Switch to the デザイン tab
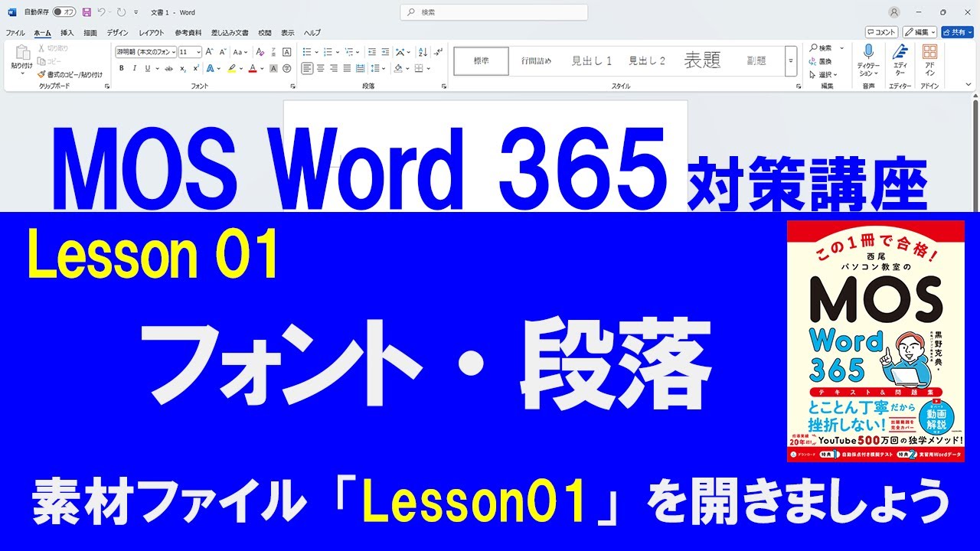 pyautogui.click(x=117, y=33)
